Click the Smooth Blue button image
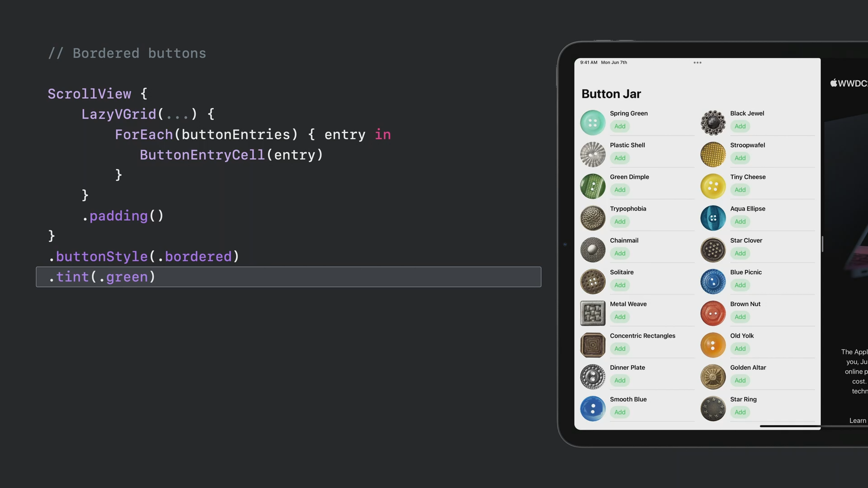Viewport: 868px width, 488px height. coord(593,408)
